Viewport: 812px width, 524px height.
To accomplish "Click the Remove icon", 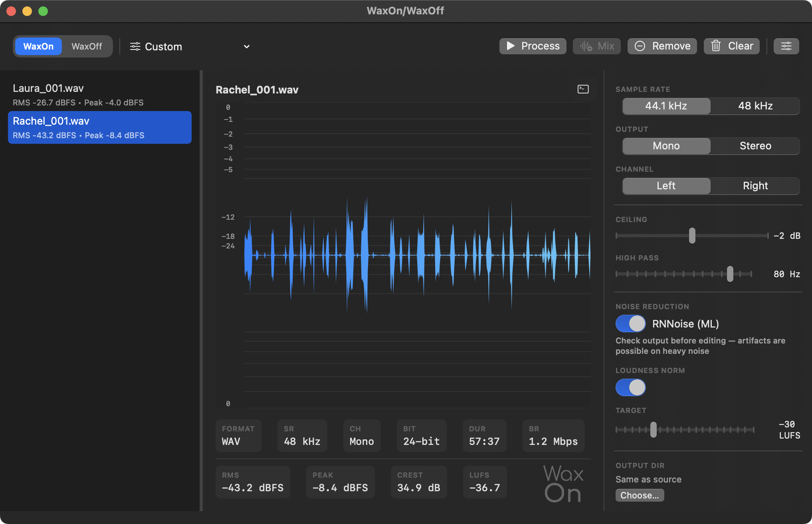I will point(640,46).
